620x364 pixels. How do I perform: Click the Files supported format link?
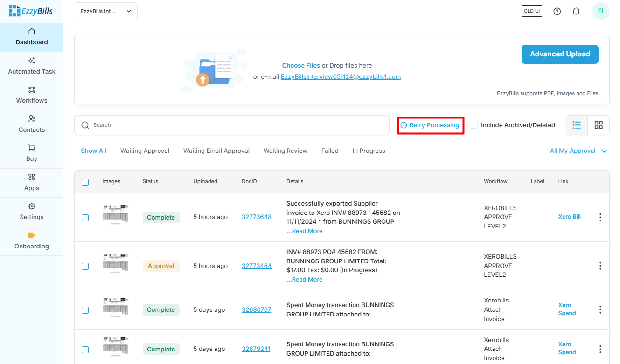tap(592, 94)
